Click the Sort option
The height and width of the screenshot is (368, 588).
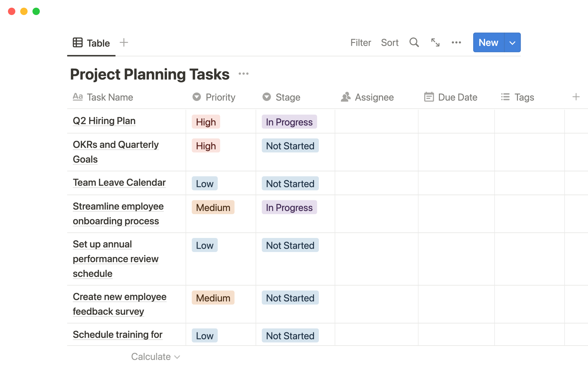(x=390, y=43)
